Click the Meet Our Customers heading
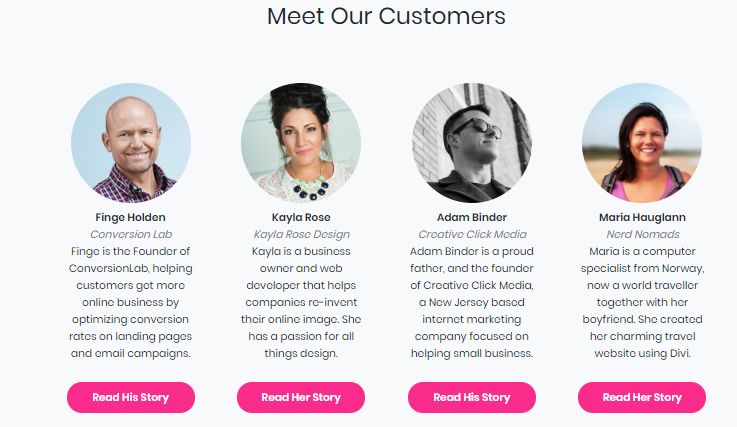The image size is (737, 427). click(386, 16)
